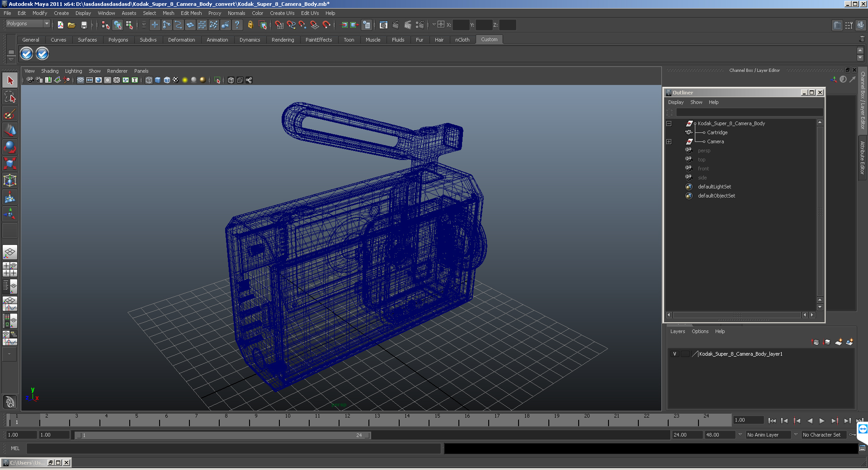Enable textured display checker icon
The width and height of the screenshot is (868, 470).
176,80
